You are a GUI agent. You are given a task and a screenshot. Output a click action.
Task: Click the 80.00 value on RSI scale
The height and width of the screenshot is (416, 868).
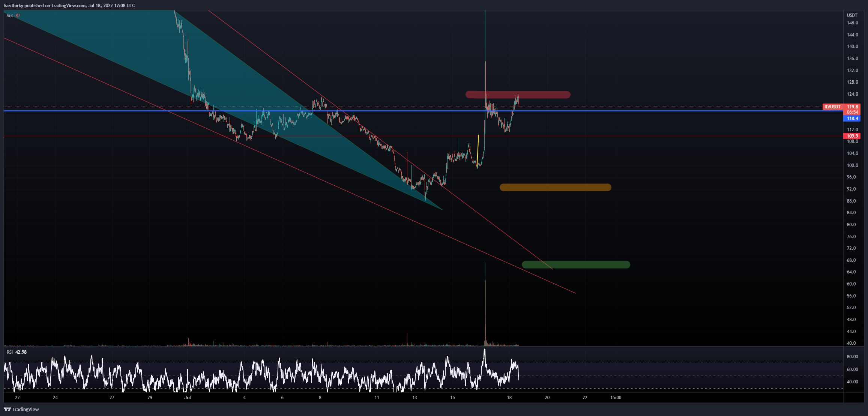(852, 357)
